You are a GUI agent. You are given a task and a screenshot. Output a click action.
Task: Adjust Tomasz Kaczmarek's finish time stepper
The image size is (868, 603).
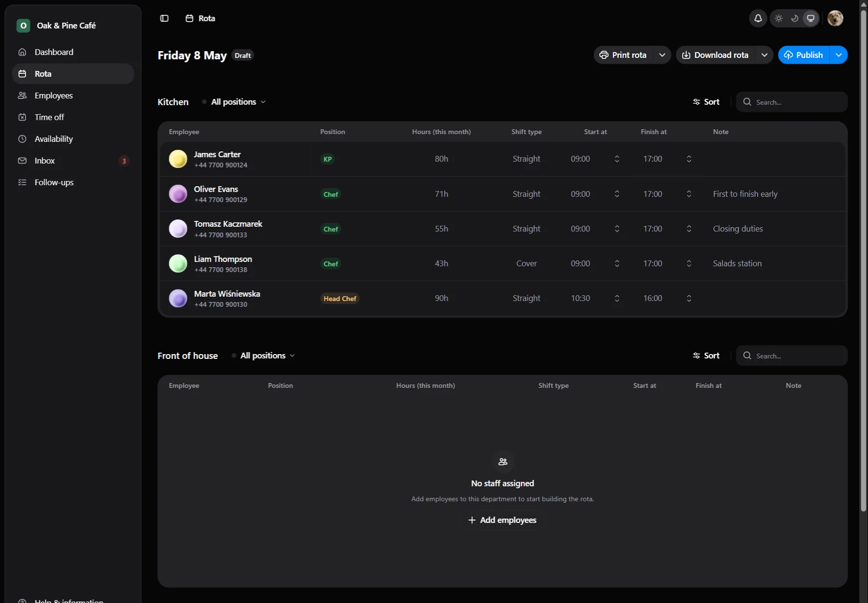coord(689,229)
